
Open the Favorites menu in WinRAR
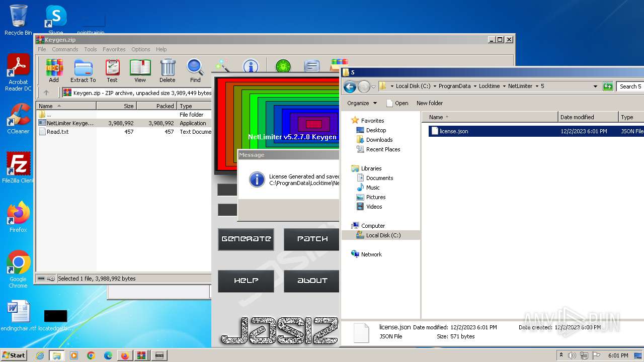(114, 49)
